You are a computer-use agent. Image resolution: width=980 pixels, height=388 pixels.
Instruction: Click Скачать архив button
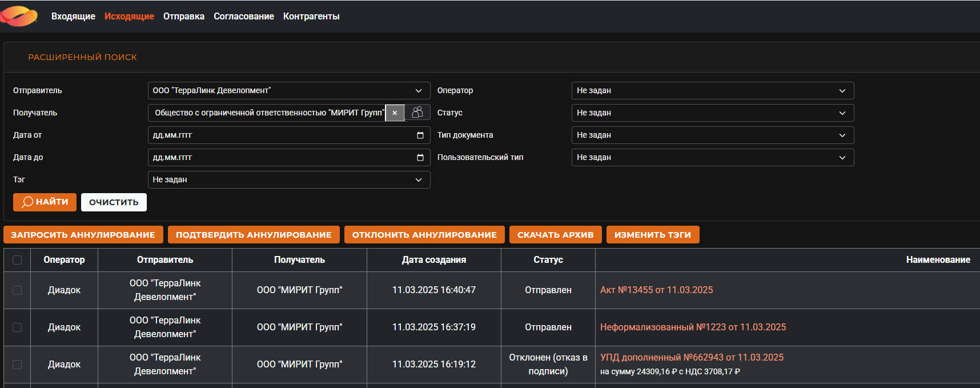pos(556,235)
